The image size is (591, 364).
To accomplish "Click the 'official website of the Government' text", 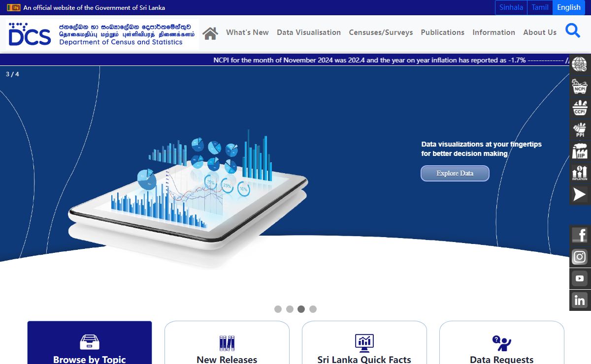I will [x=94, y=7].
